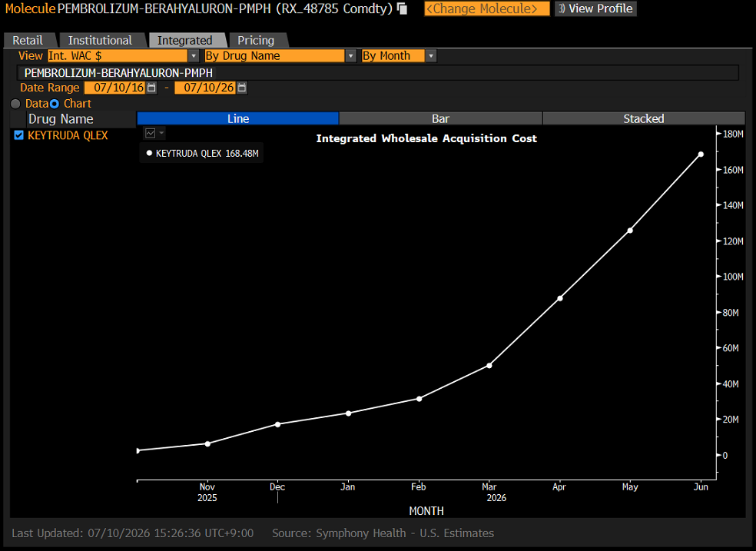Viewport: 756px width, 551px height.
Task: Click the Jun data point on the line
Action: [701, 154]
